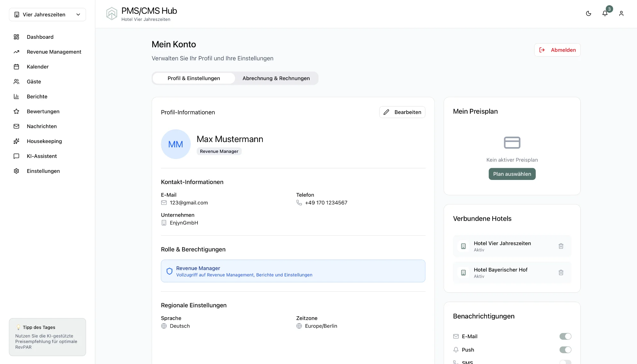Open KI-Assistent chat in sidebar
The image size is (637, 364).
(x=42, y=156)
